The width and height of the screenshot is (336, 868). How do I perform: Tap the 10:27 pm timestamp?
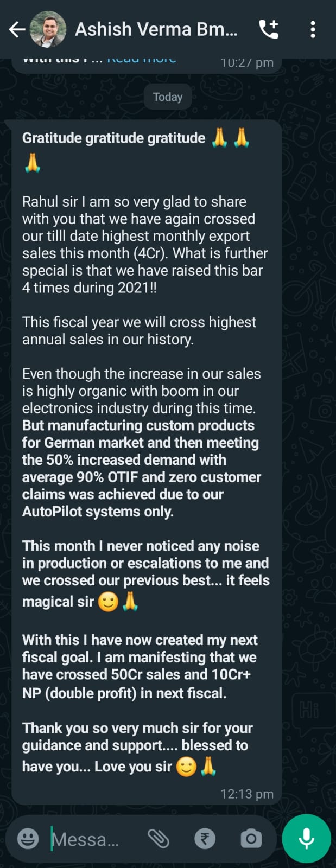click(246, 63)
